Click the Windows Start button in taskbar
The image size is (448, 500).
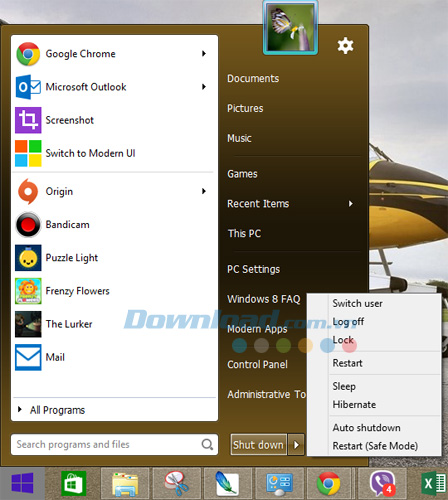tap(22, 483)
